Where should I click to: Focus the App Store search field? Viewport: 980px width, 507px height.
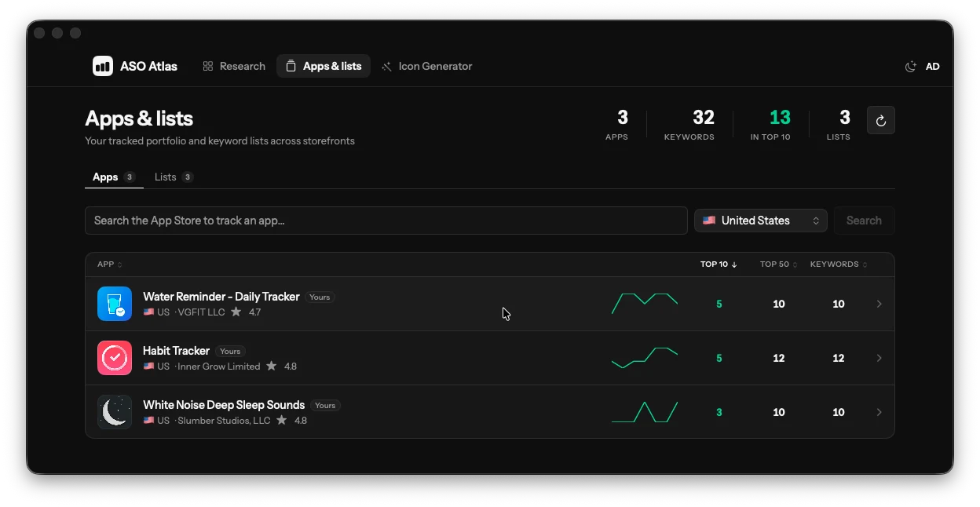[x=386, y=221]
